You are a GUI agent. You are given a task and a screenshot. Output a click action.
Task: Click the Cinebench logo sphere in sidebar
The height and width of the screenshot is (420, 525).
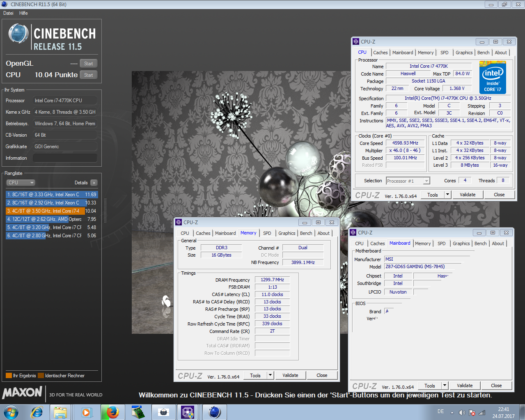tap(18, 33)
